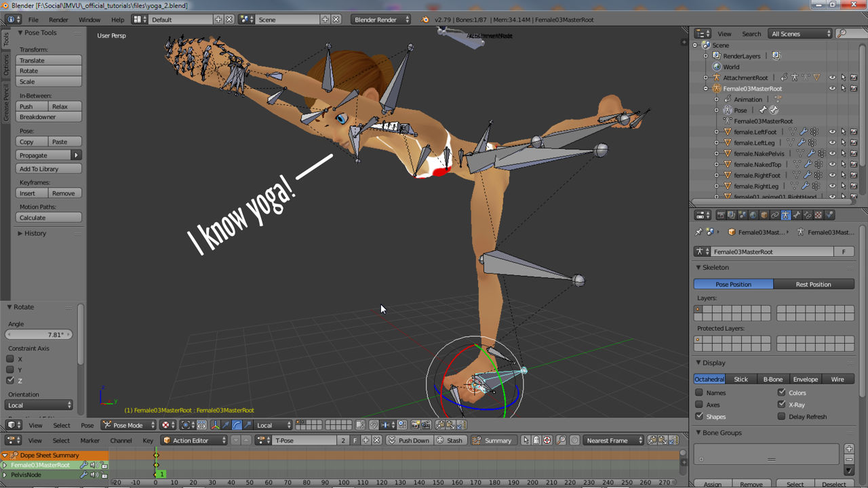Open the Pose menu in 3D view header
Image resolution: width=868 pixels, height=488 pixels.
click(87, 425)
